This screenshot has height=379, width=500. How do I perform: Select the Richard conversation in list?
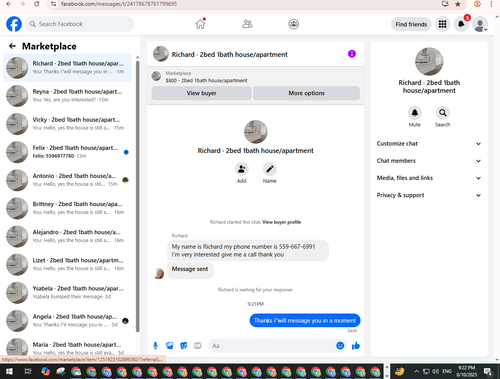click(x=67, y=68)
